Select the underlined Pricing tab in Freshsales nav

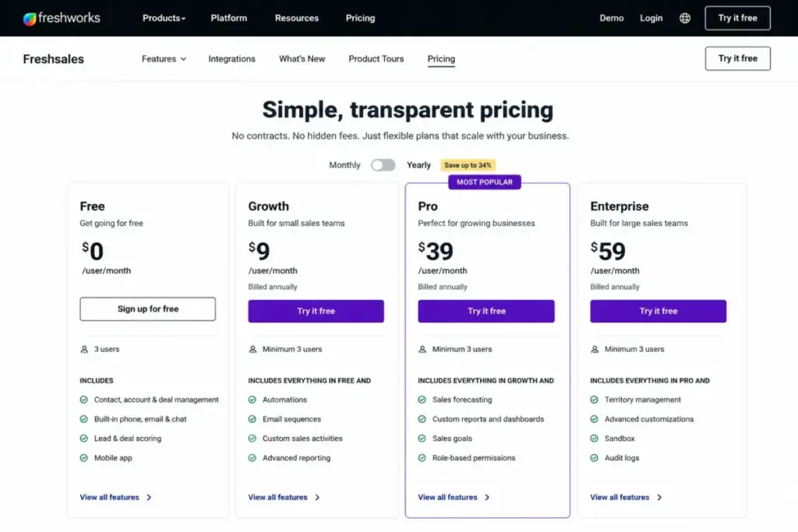pyautogui.click(x=441, y=59)
